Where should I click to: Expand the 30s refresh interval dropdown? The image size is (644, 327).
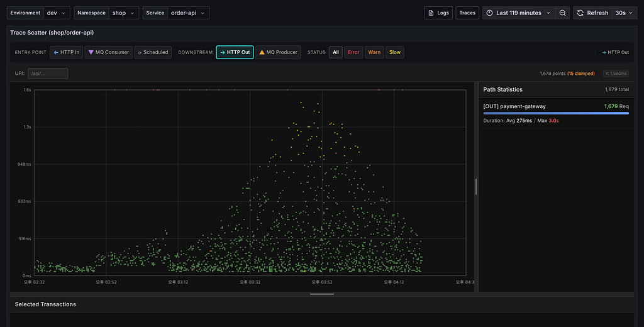pos(625,13)
